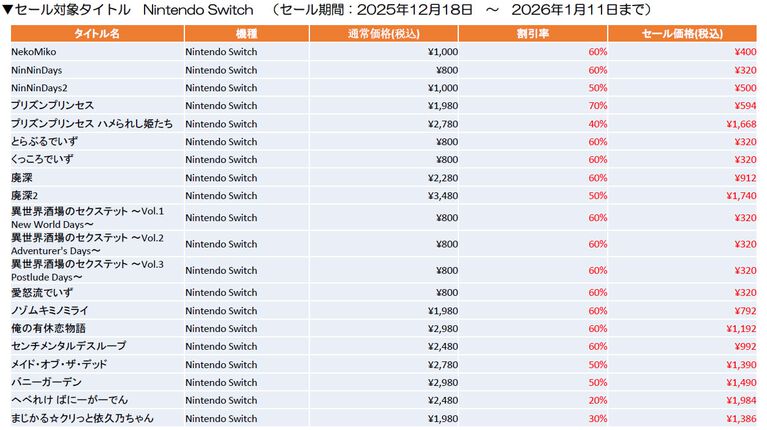Select the ¥1,984 sale price cell
The width and height of the screenshot is (767, 430).
[740, 400]
